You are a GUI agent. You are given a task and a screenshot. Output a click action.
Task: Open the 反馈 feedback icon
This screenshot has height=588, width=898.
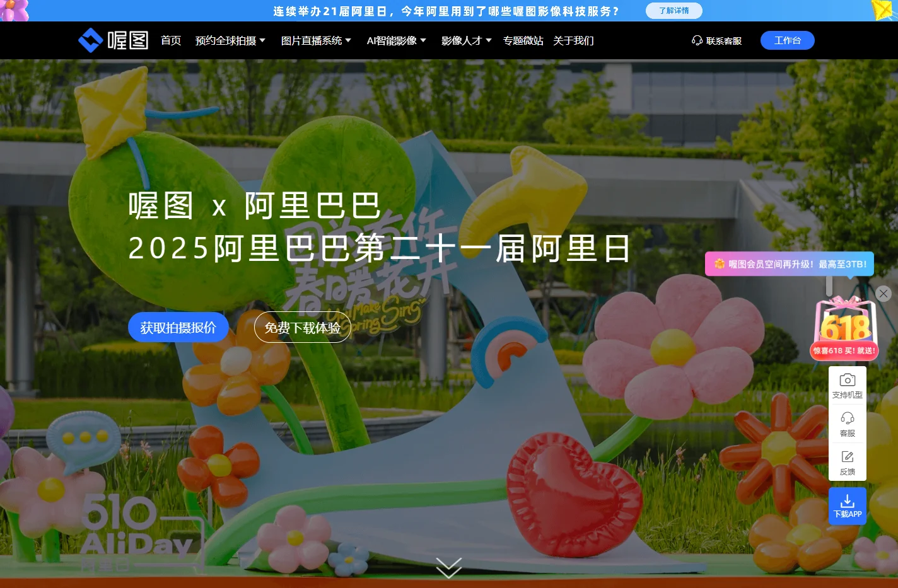848,463
